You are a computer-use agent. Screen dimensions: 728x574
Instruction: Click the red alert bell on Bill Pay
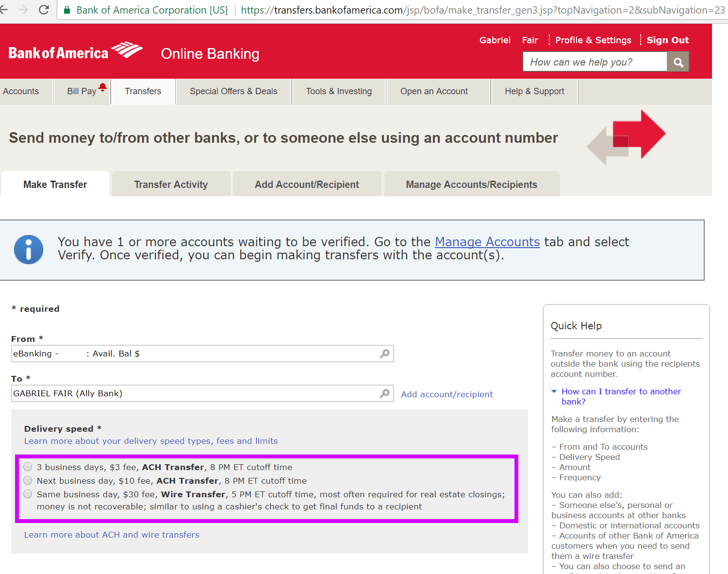(102, 87)
